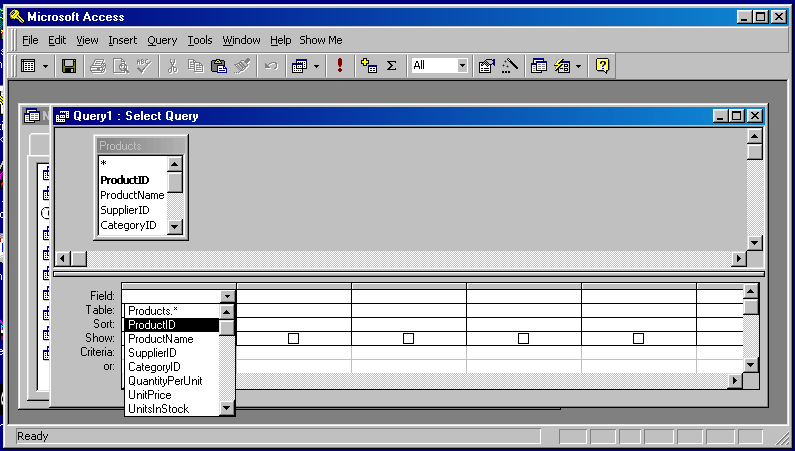Select ProductName in Products table box
The width and height of the screenshot is (795, 451).
(x=132, y=195)
